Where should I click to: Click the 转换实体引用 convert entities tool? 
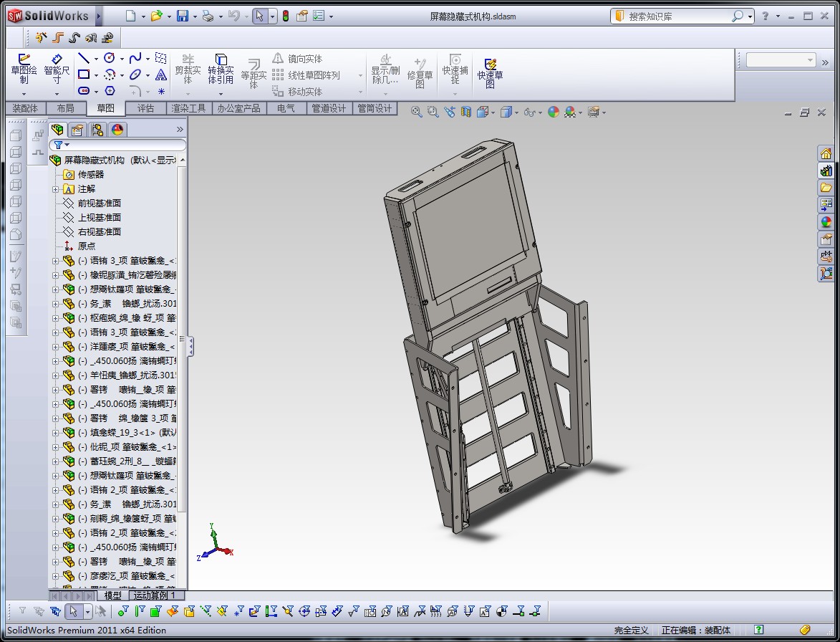point(221,69)
